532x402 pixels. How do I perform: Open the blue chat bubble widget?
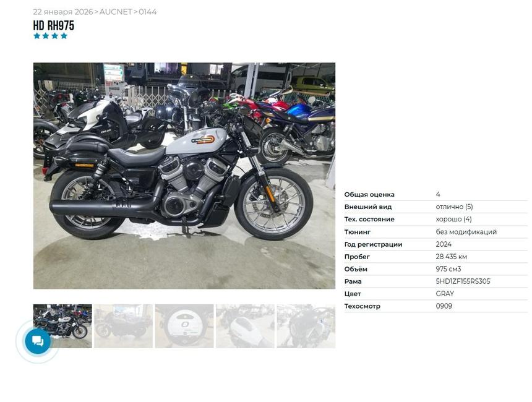pos(38,341)
